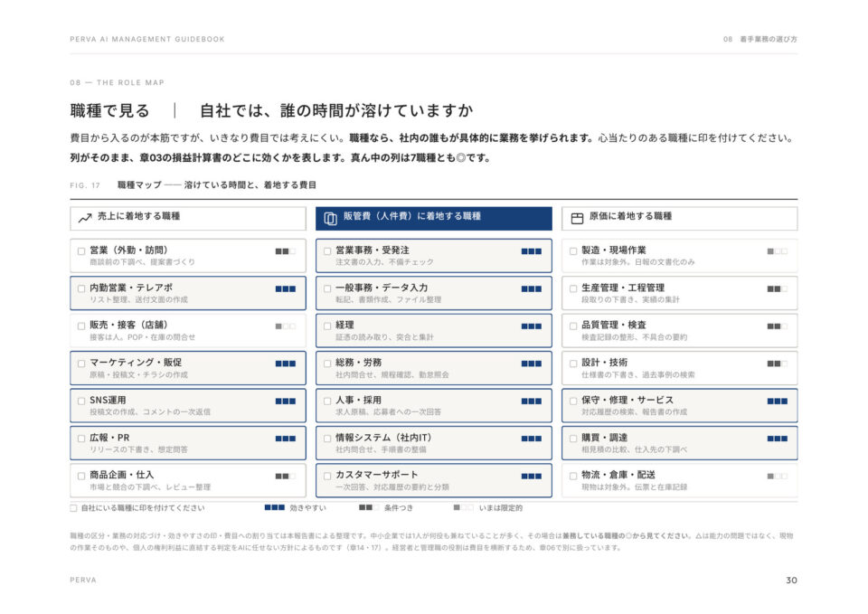868x614 pixels.
Task: Click the one-bar rating on 販売・接客（店舗）
Action: click(286, 326)
